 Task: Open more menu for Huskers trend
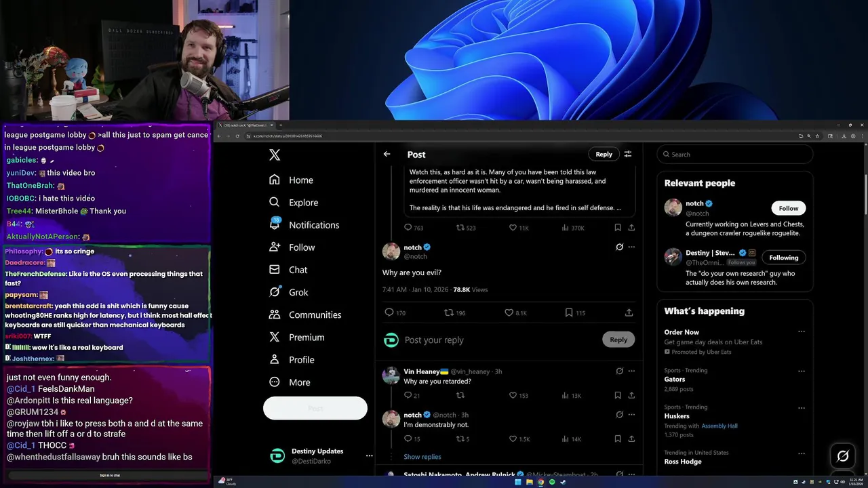point(801,408)
